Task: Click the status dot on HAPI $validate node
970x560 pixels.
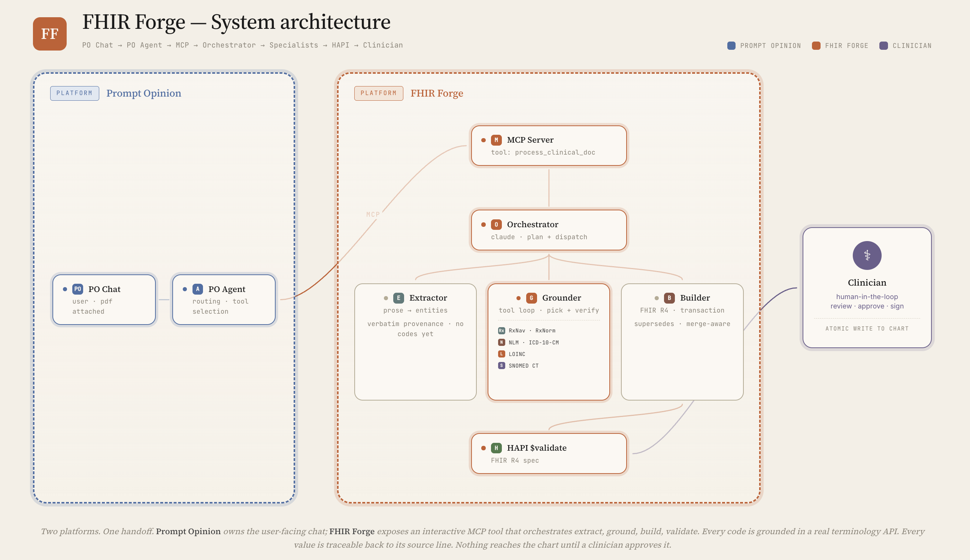Action: (x=483, y=448)
